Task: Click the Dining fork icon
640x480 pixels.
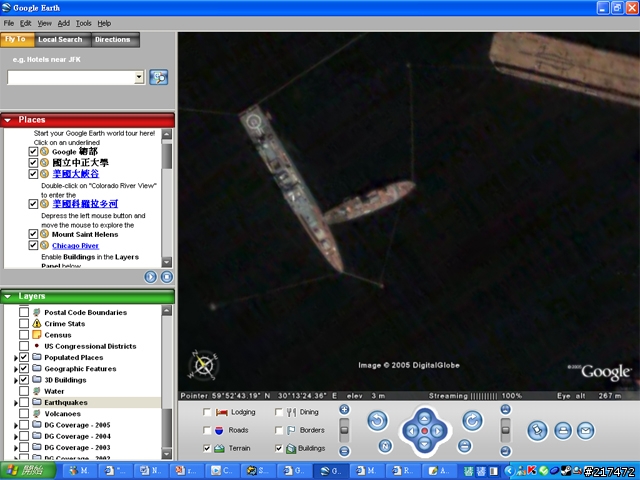Action: point(291,412)
